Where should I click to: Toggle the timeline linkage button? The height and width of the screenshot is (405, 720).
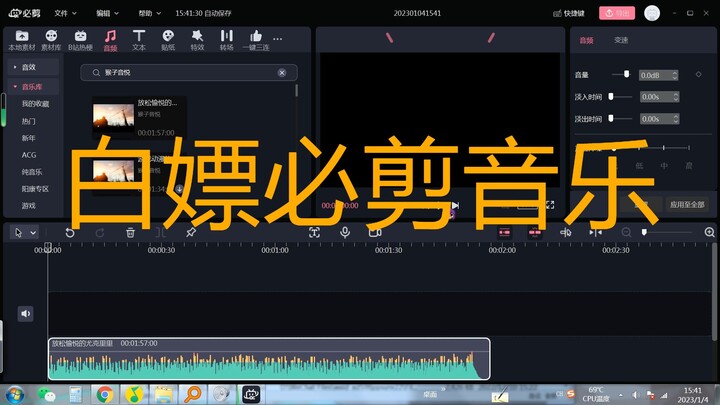[534, 232]
